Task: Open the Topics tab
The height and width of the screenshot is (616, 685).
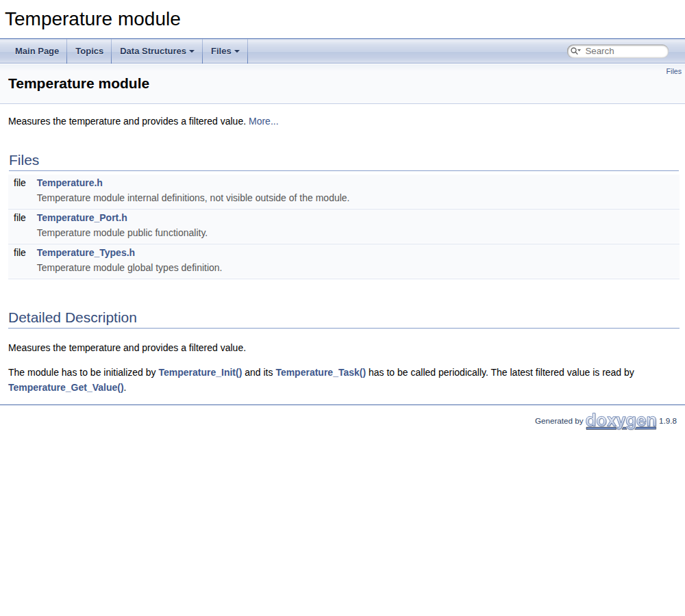Action: click(90, 51)
